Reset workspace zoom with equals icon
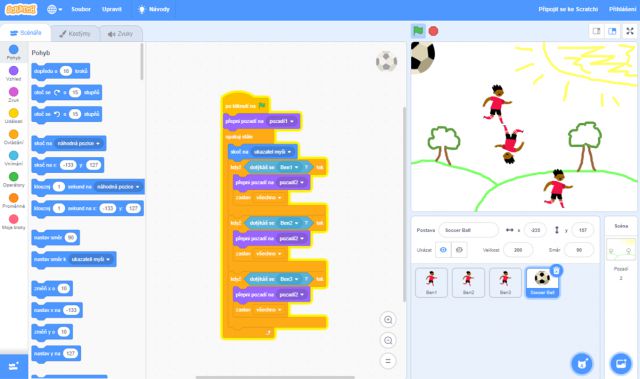 point(388,361)
